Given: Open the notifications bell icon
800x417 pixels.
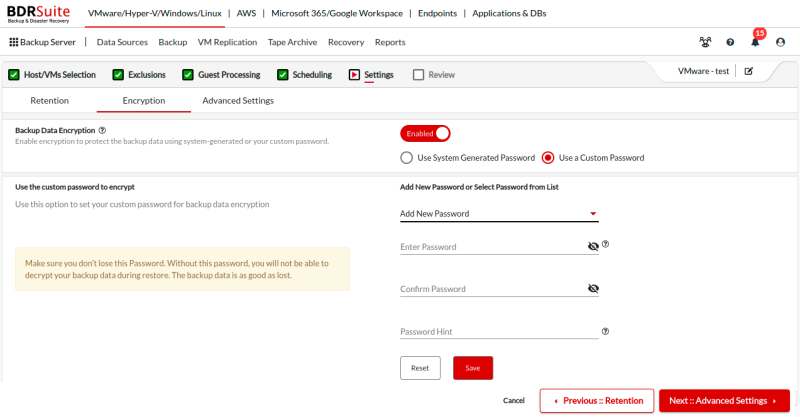Looking at the screenshot, I should [755, 42].
